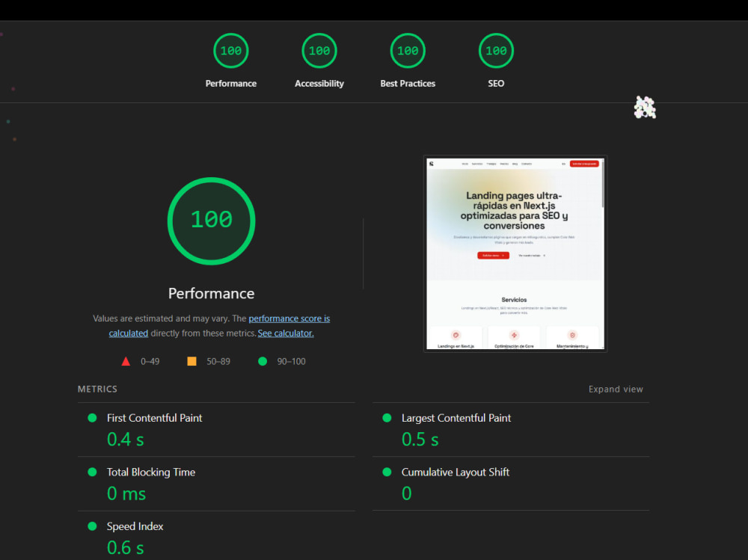Expand the Speed Index metric
The width and height of the screenshot is (748, 560).
[216, 535]
